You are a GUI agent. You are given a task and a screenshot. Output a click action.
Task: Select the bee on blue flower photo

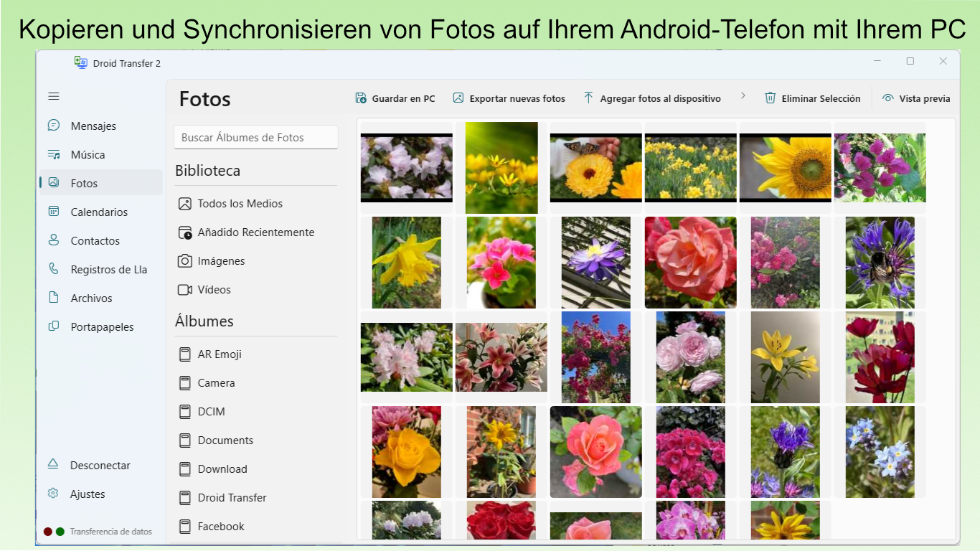click(880, 263)
